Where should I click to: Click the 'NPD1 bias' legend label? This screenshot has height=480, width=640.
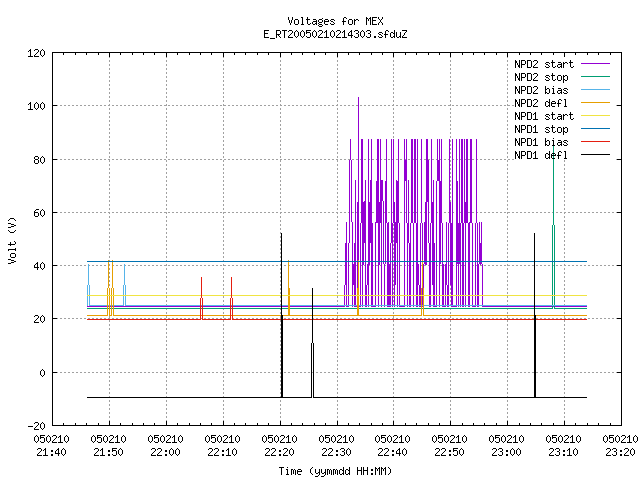click(541, 142)
